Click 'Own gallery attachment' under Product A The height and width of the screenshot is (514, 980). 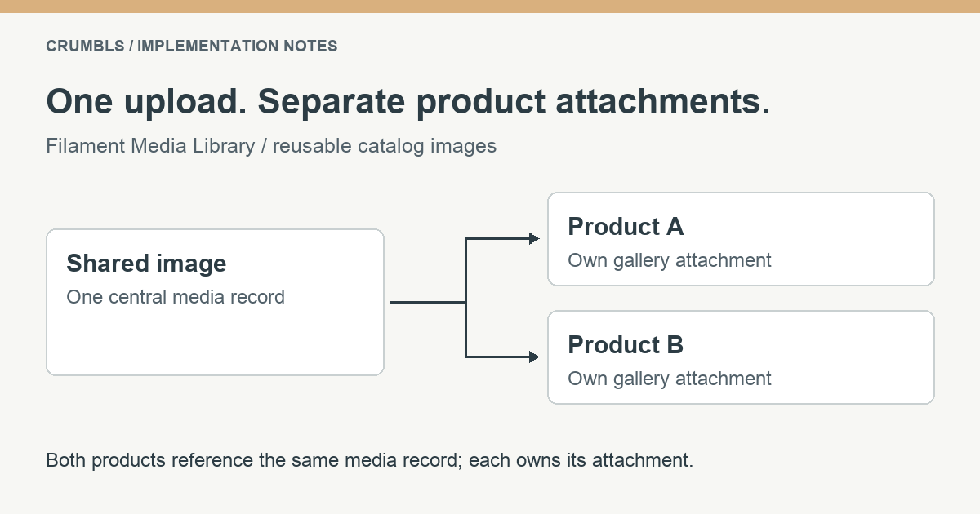tap(670, 260)
